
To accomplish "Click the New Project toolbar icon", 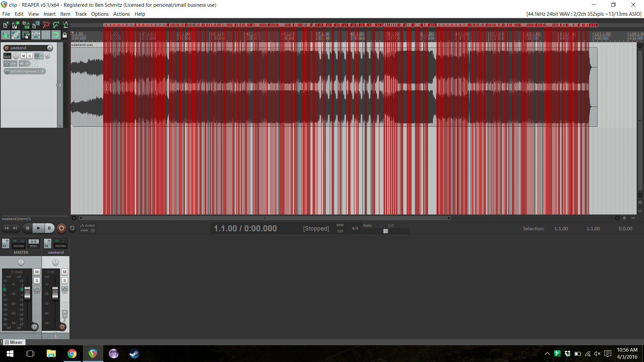I will [5, 25].
